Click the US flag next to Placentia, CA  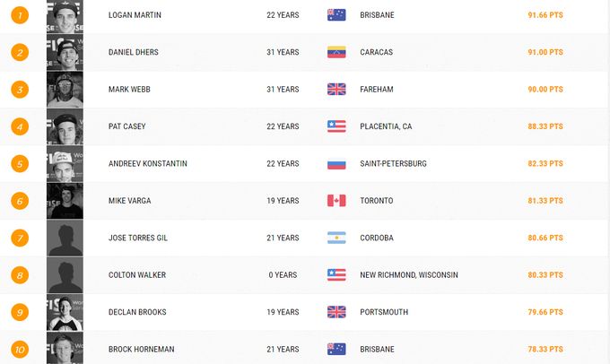pos(336,126)
